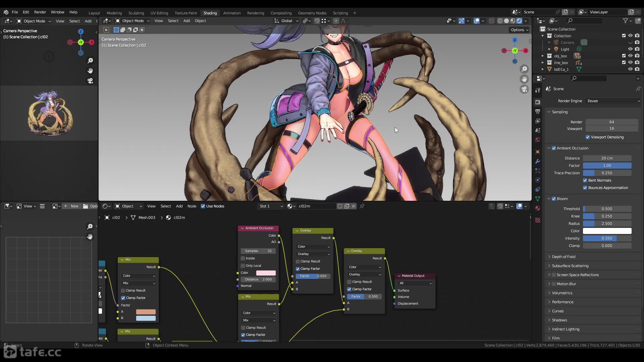Click the Blender logo menu
Image resolution: width=644 pixels, height=362 pixels.
6,12
